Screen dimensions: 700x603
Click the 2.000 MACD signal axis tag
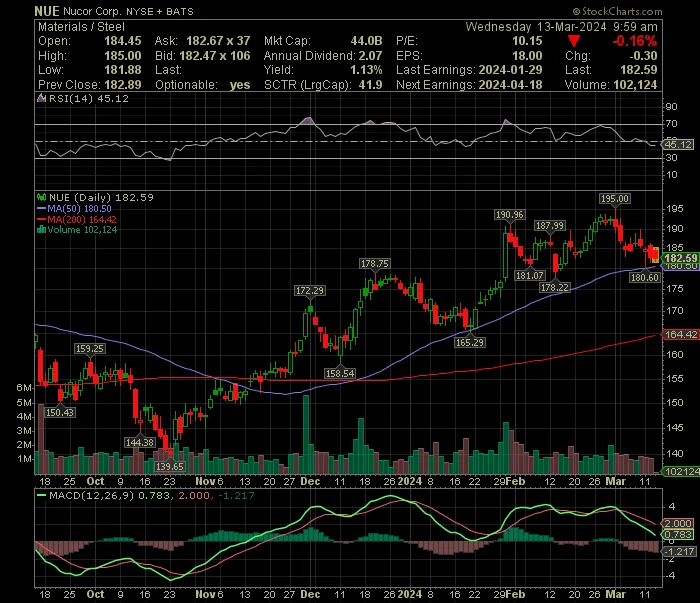[x=678, y=524]
